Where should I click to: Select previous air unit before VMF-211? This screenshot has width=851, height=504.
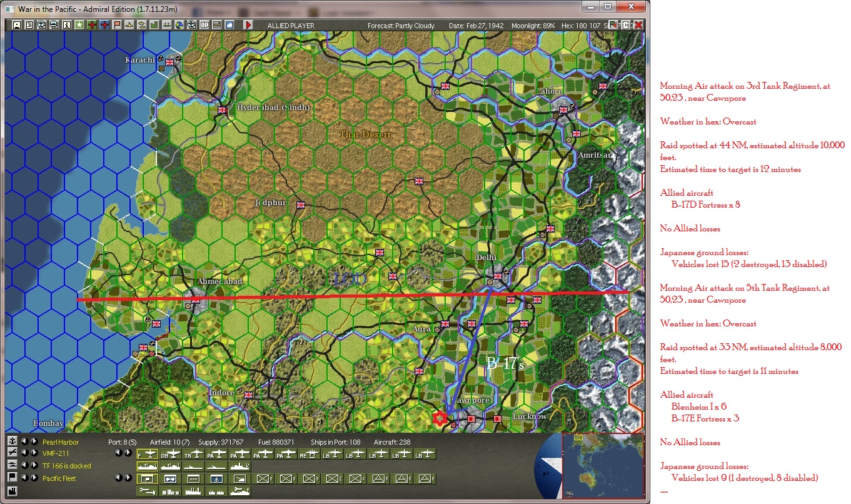[24, 453]
